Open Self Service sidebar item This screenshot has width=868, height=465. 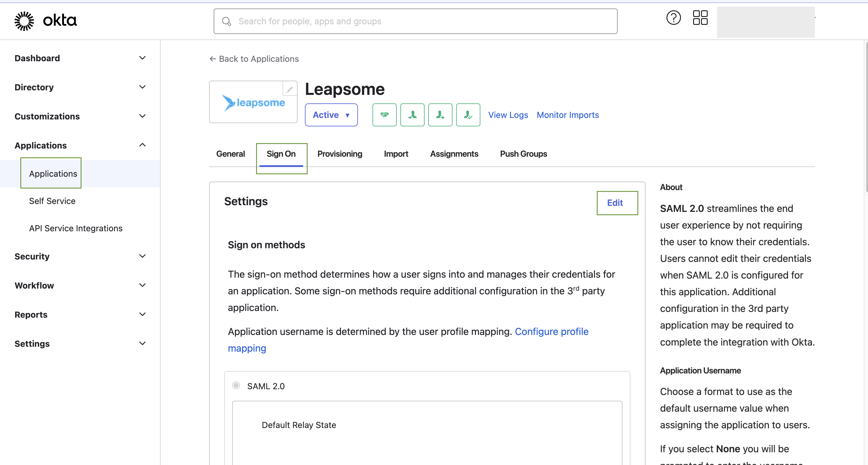(52, 201)
